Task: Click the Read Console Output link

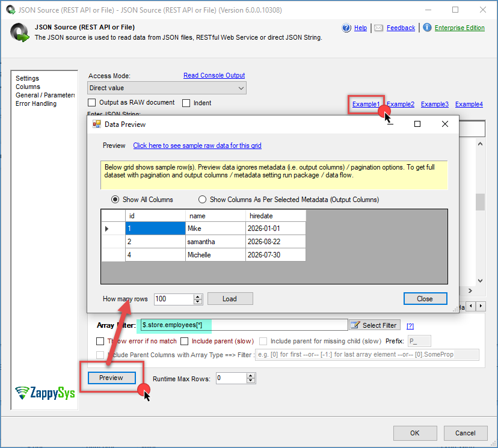Action: coord(214,75)
